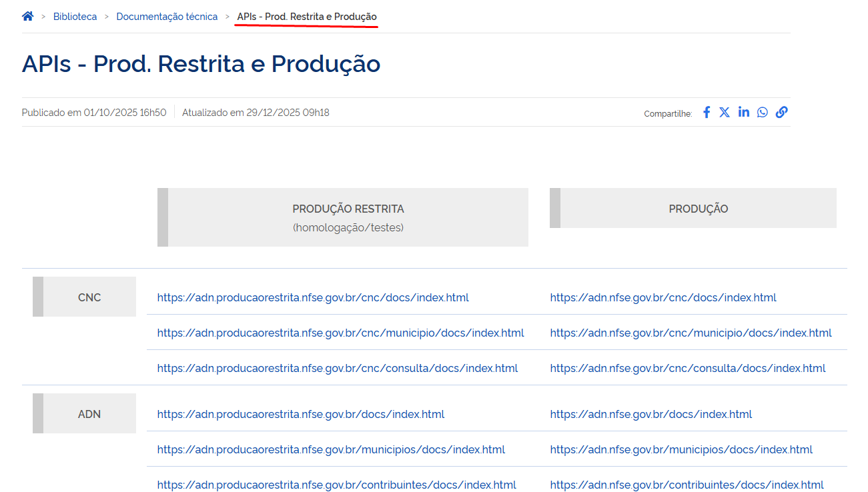Screen dimensions: 868x492
Task: Copy page link with chain icon
Action: (x=781, y=112)
